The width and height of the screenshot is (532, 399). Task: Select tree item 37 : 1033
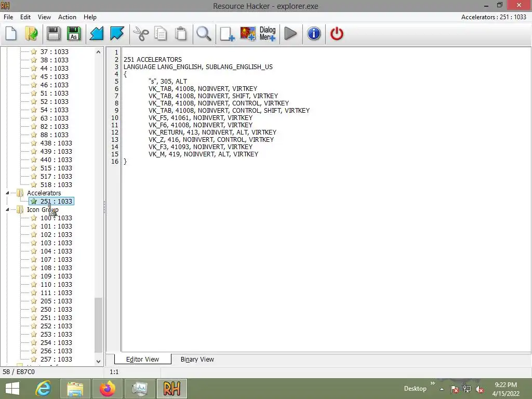coord(54,51)
